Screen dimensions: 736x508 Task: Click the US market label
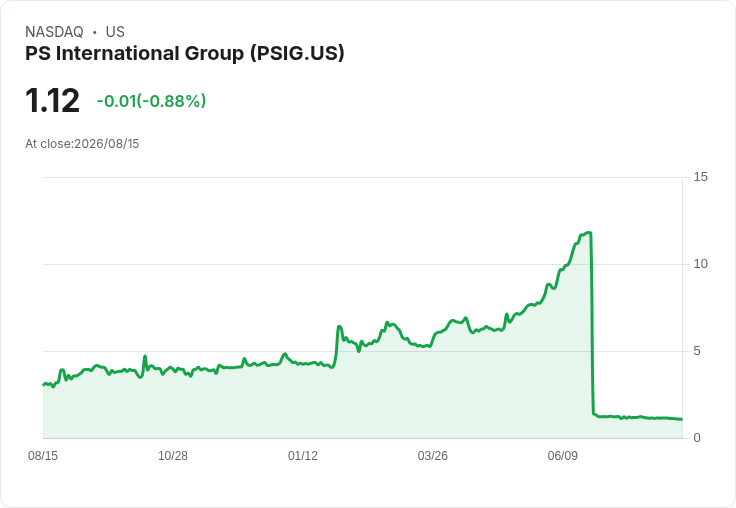click(115, 32)
